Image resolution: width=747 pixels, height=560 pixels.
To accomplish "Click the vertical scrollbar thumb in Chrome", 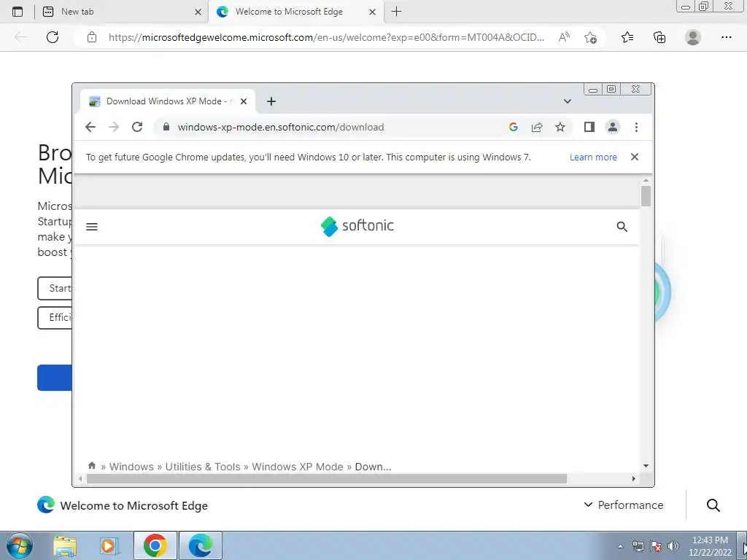I will [x=646, y=196].
